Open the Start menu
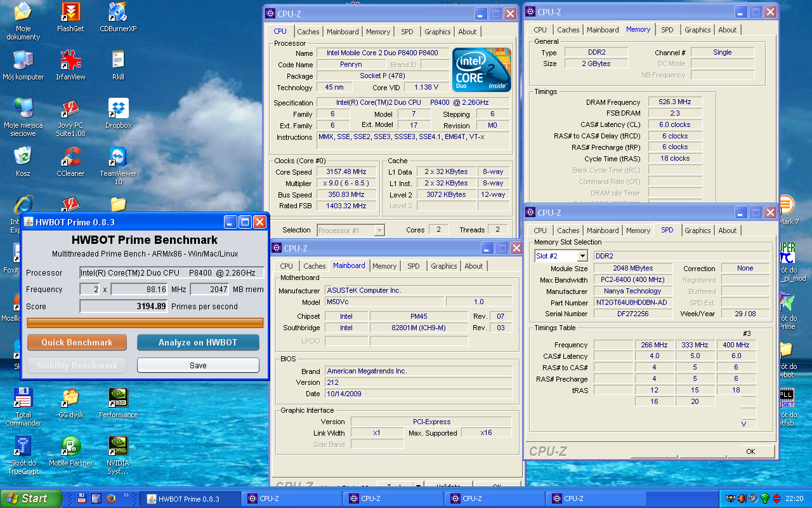This screenshot has width=812, height=508. (x=31, y=498)
